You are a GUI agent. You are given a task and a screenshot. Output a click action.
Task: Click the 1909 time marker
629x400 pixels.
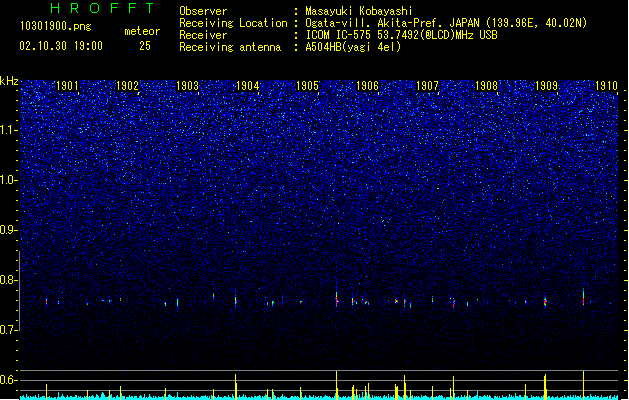pyautogui.click(x=546, y=86)
